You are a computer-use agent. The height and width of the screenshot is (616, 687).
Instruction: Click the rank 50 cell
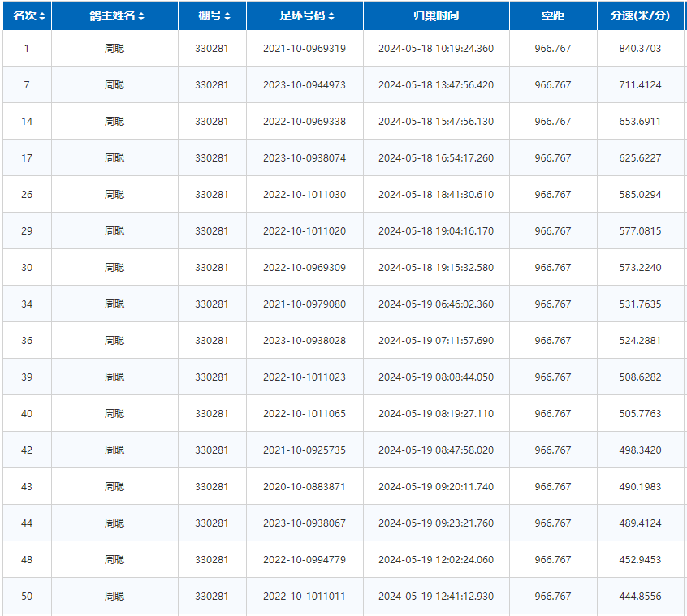27,597
